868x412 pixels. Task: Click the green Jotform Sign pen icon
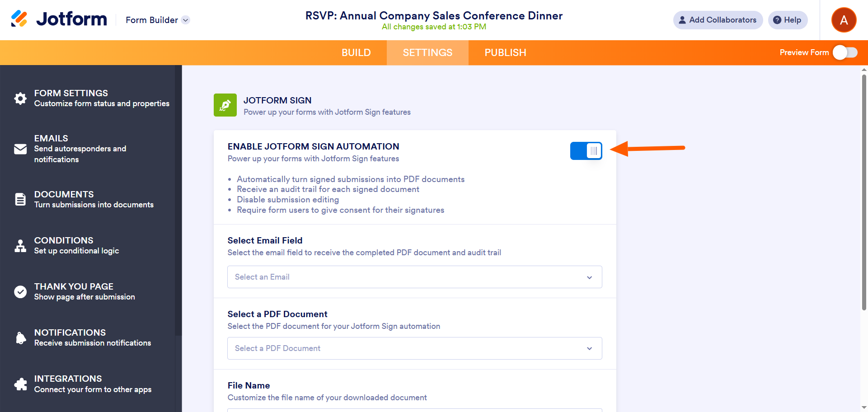225,105
